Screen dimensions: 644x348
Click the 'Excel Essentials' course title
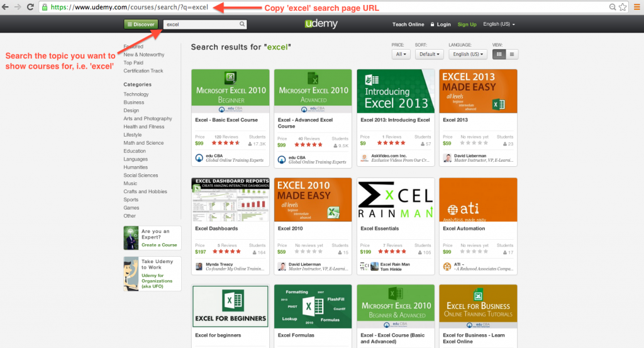[379, 228]
